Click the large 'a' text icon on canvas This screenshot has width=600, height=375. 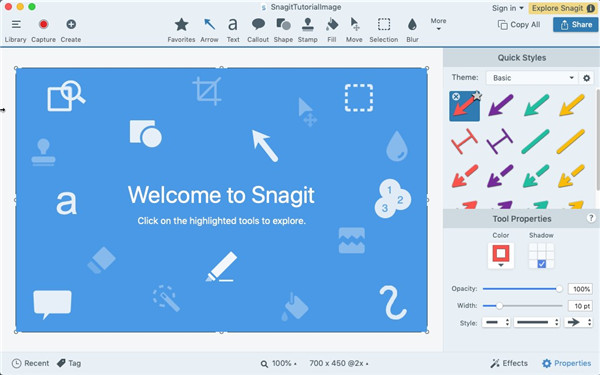67,203
